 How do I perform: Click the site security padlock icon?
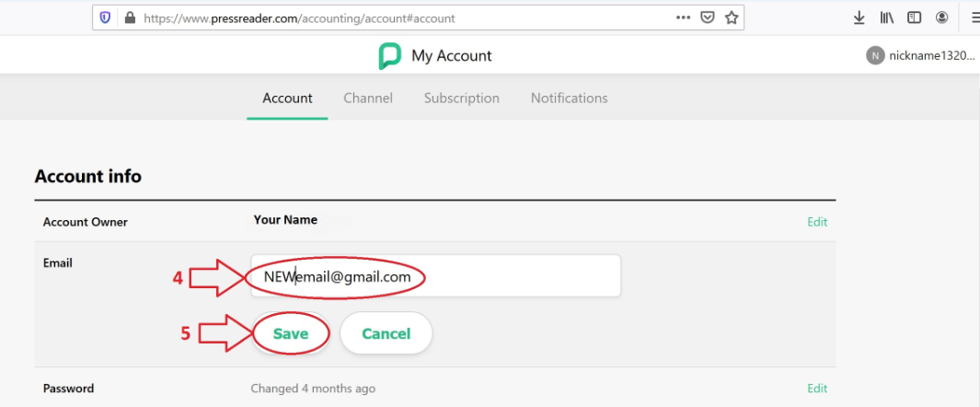[x=130, y=17]
